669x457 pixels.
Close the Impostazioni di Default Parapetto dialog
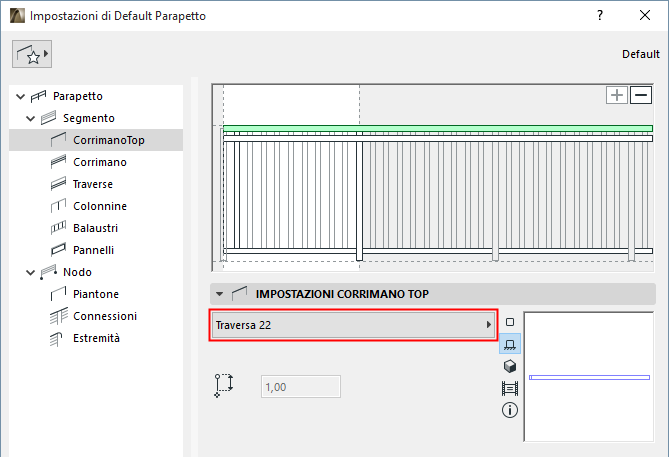(645, 15)
